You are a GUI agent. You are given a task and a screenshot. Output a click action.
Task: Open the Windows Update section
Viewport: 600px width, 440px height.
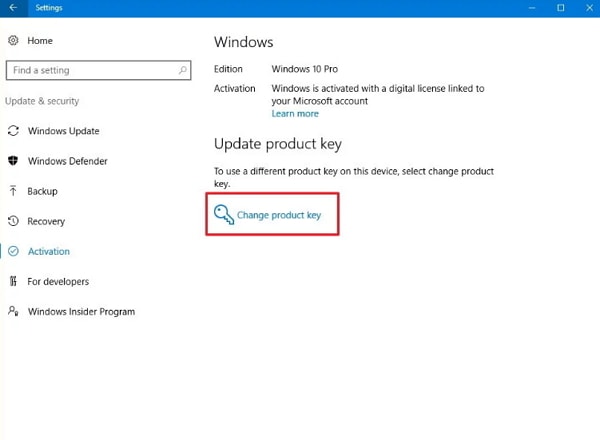pyautogui.click(x=63, y=131)
